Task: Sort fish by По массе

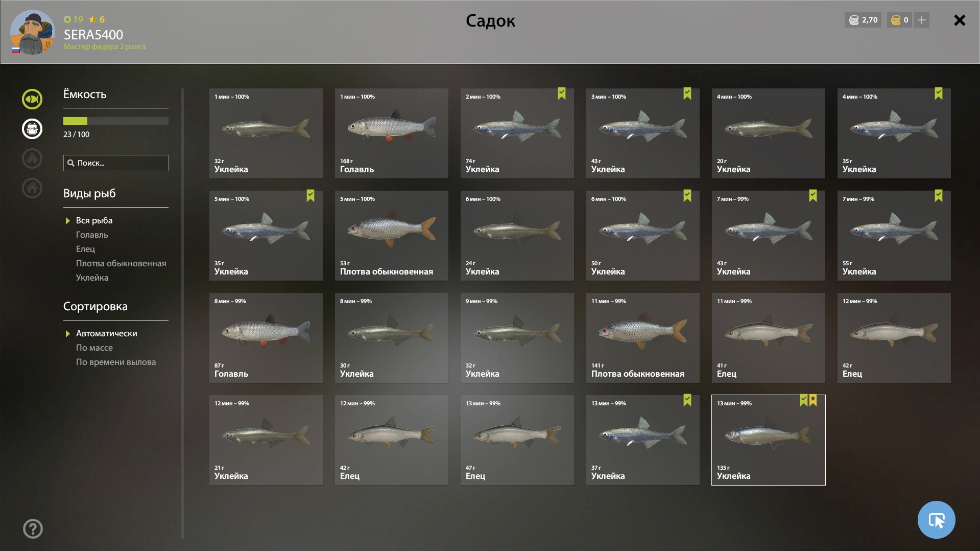Action: (94, 348)
